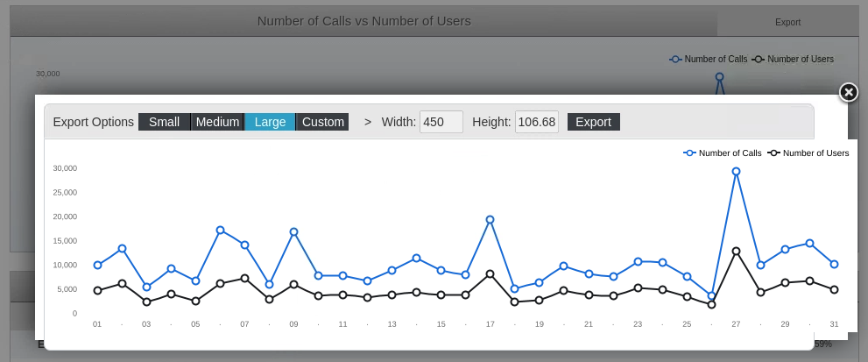
Task: Click Number of Users point on day 07
Action: click(x=244, y=278)
